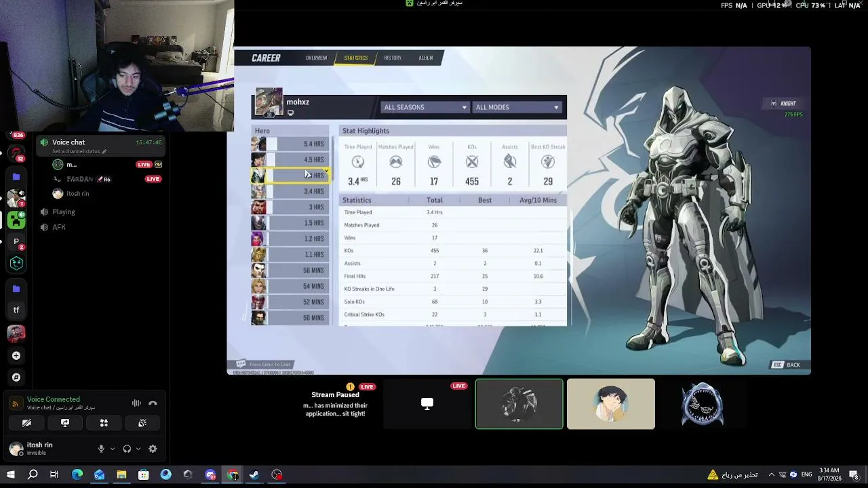The height and width of the screenshot is (488, 868).
Task: Open the P server with 2 notifications
Action: [16, 241]
